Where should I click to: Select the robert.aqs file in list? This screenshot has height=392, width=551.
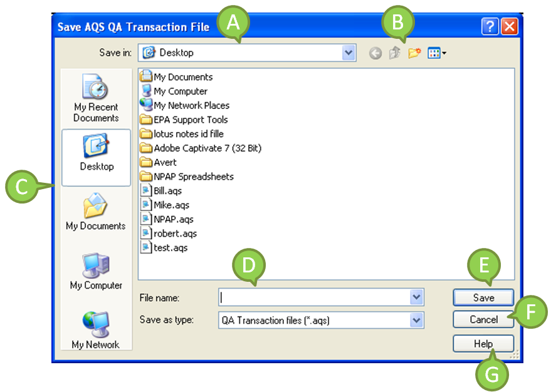click(x=175, y=234)
